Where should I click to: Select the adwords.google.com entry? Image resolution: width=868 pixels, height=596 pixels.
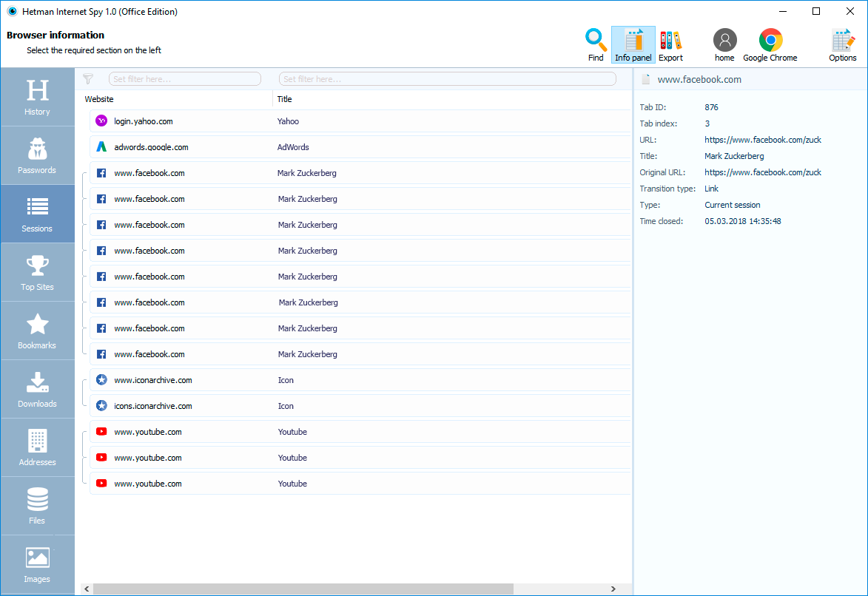tap(151, 147)
